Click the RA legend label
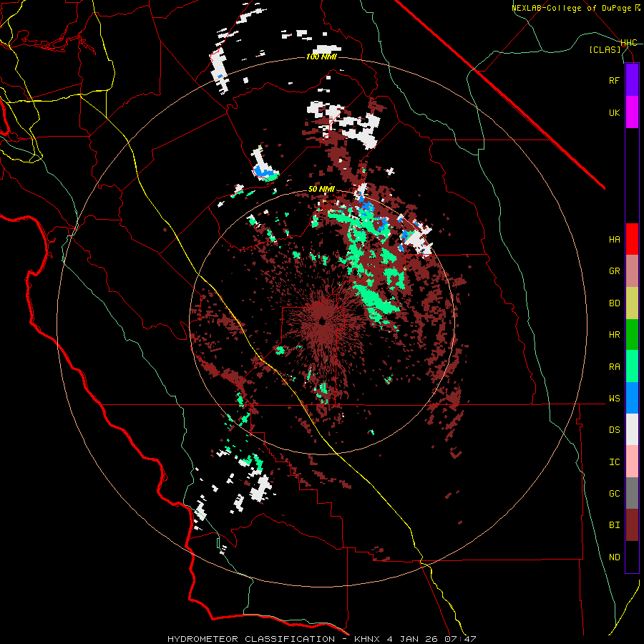The image size is (644, 644). [614, 367]
